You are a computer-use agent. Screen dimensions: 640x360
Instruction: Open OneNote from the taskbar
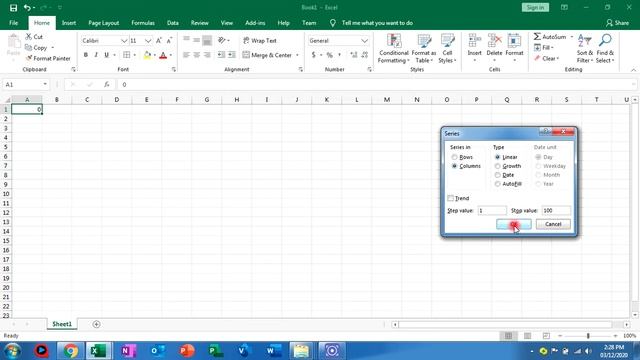coord(128,351)
